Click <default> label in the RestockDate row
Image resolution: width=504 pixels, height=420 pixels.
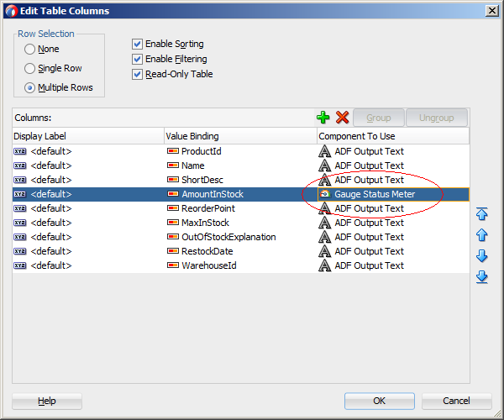[51, 251]
